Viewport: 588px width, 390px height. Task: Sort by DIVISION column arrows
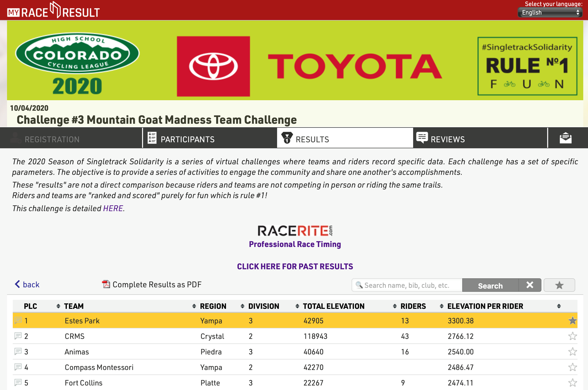pos(297,306)
